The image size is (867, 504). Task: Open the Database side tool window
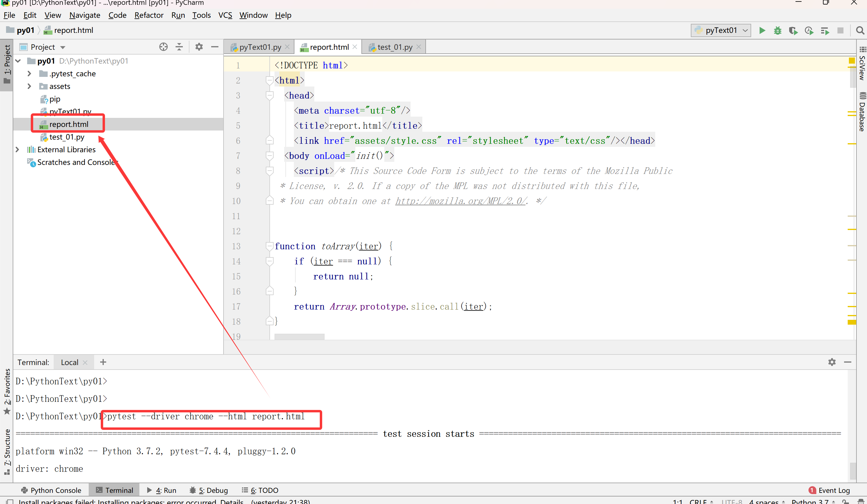coord(862,112)
